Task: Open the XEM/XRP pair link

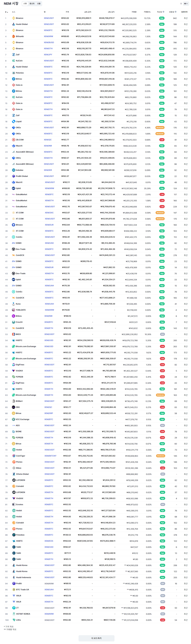Action: click(x=49, y=413)
